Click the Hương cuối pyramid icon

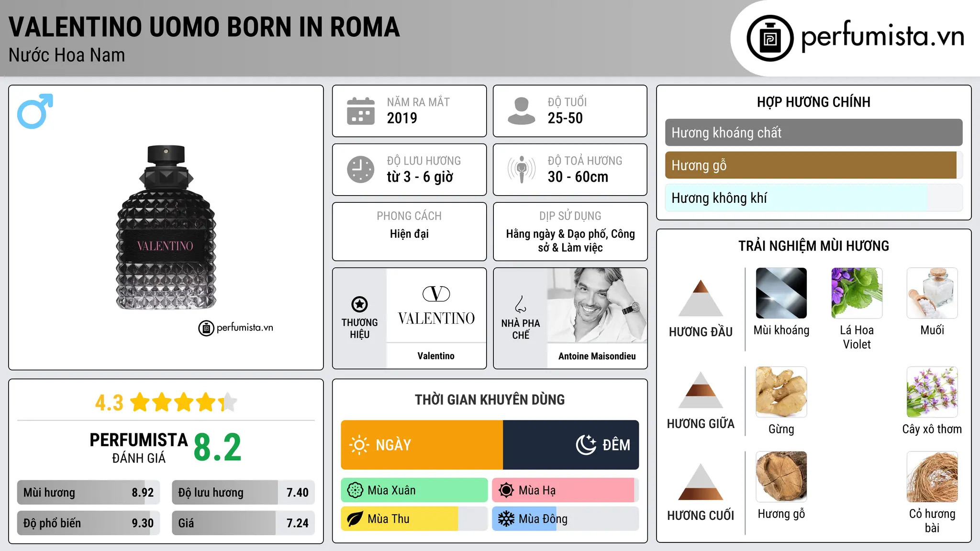tap(701, 482)
